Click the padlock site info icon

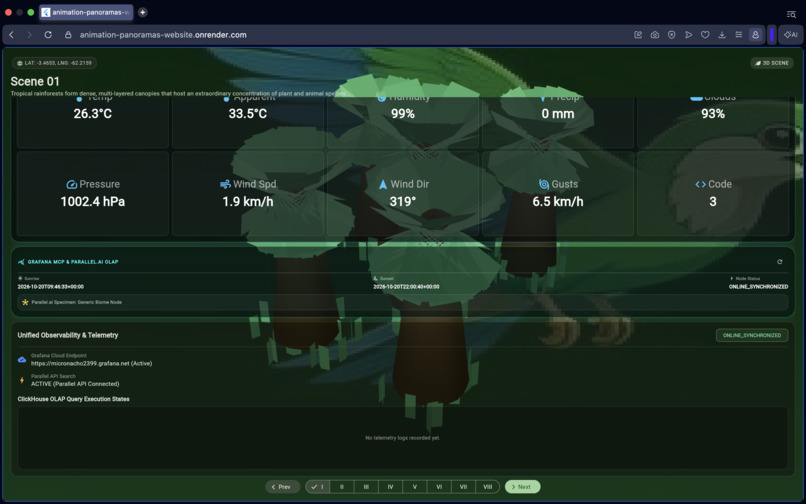68,35
